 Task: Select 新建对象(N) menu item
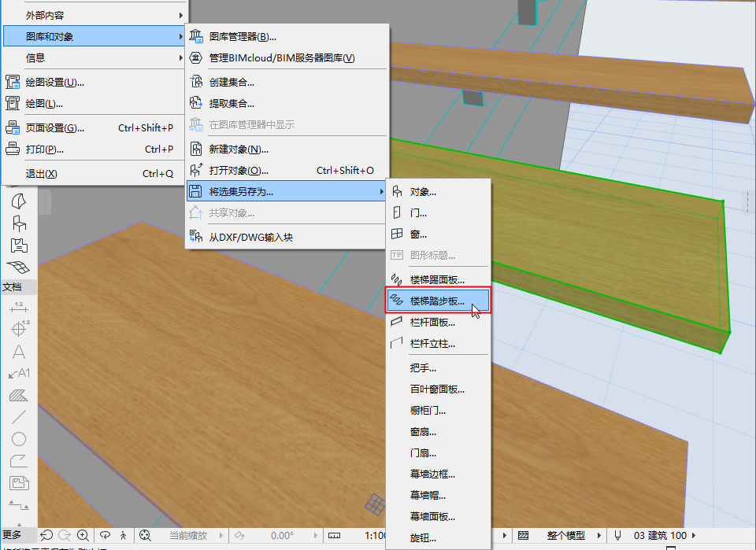click(287, 149)
